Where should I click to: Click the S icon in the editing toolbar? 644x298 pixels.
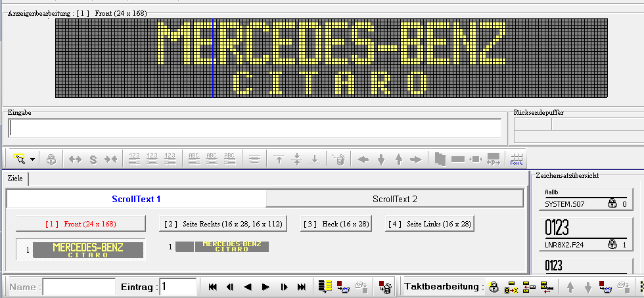pos(93,160)
